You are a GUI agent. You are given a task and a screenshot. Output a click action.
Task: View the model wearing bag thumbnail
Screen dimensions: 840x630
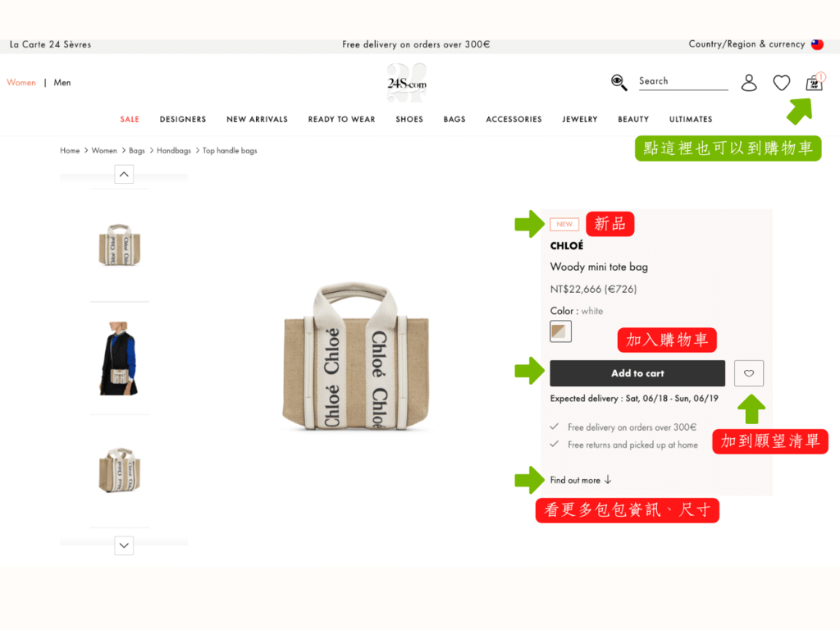coord(119,358)
